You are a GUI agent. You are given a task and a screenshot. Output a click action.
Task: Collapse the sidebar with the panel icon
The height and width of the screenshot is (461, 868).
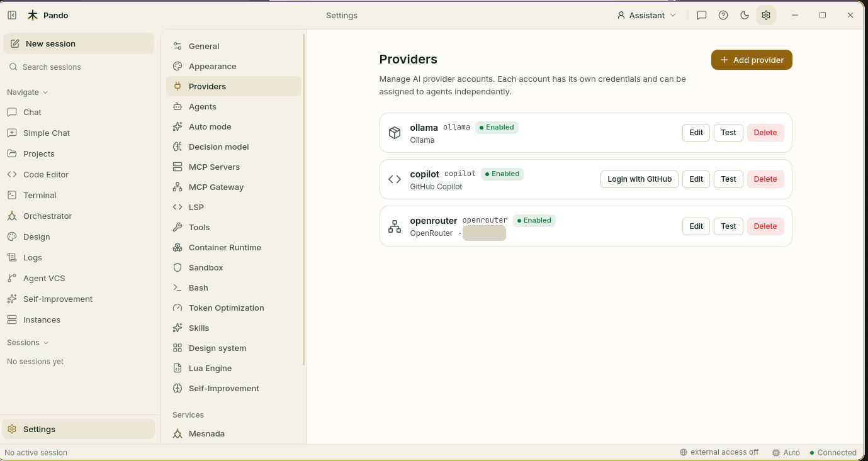[12, 15]
